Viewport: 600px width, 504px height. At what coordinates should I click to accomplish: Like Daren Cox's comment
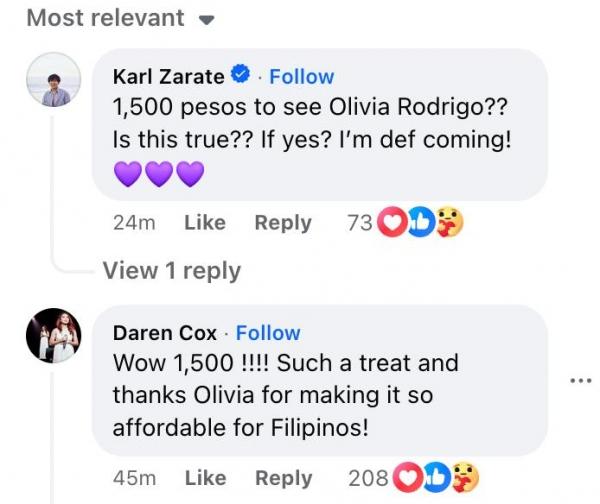click(x=206, y=478)
